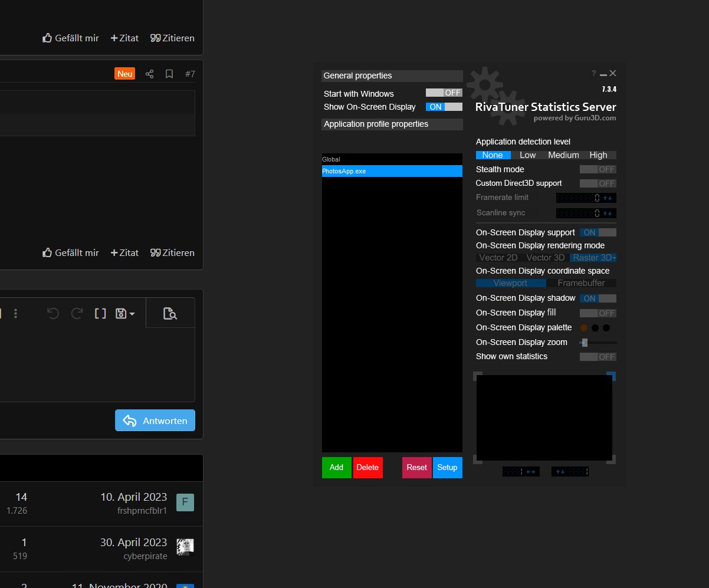Image resolution: width=709 pixels, height=588 pixels.
Task: Pick the first brown OSD palette color
Action: [x=584, y=328]
